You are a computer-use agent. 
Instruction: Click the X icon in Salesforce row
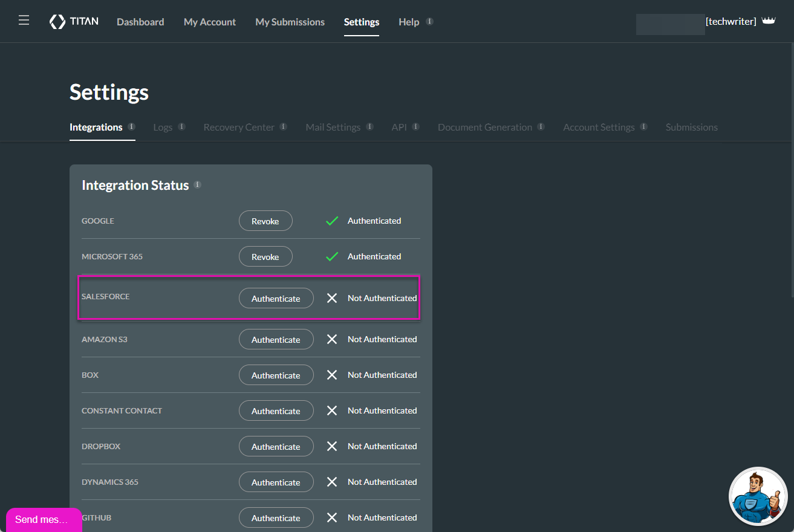click(x=332, y=298)
